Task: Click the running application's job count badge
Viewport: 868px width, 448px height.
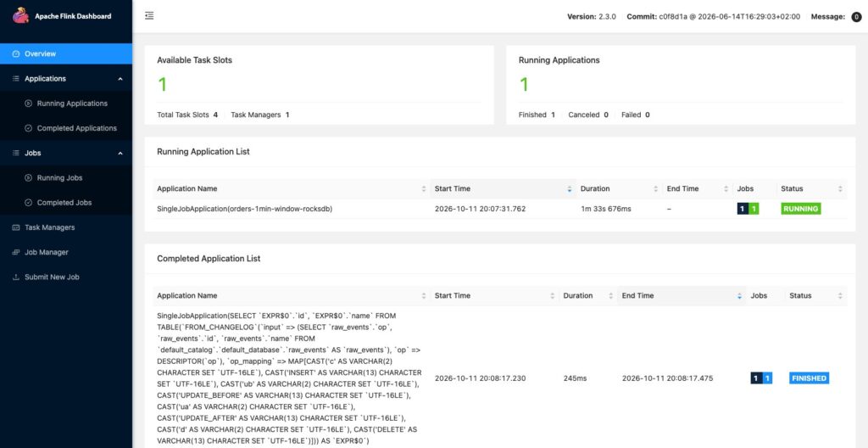Action: coord(748,209)
